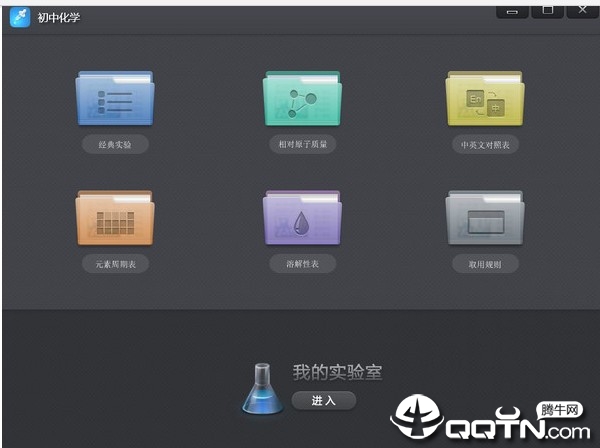Viewport: 600px width, 448px height.
Task: Select the 取用规则 label button
Action: (x=485, y=264)
